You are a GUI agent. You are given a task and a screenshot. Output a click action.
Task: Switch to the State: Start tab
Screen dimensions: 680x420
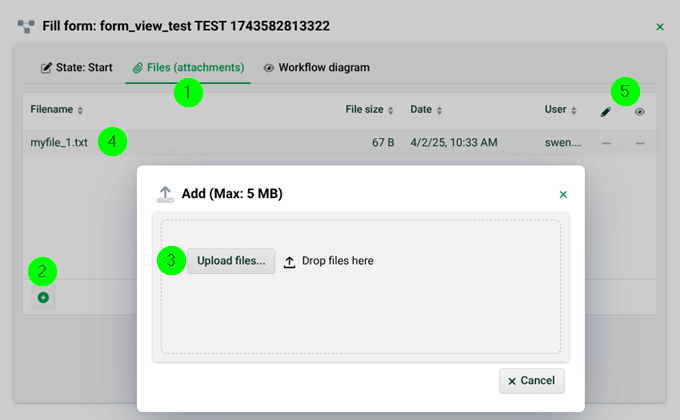click(x=77, y=68)
